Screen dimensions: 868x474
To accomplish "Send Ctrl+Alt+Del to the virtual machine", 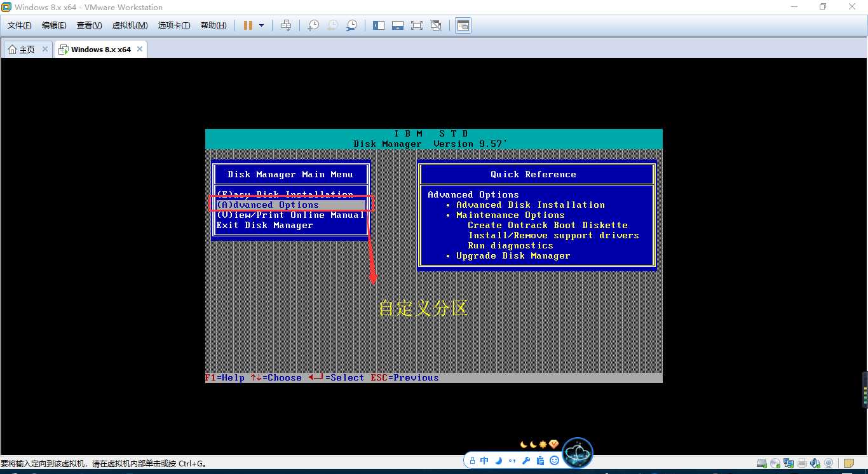I will tap(286, 25).
